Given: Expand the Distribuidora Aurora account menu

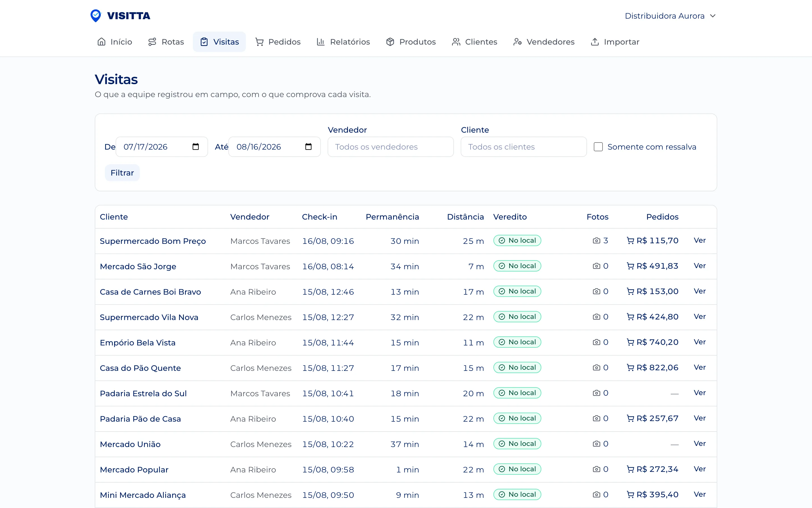Looking at the screenshot, I should coord(670,16).
